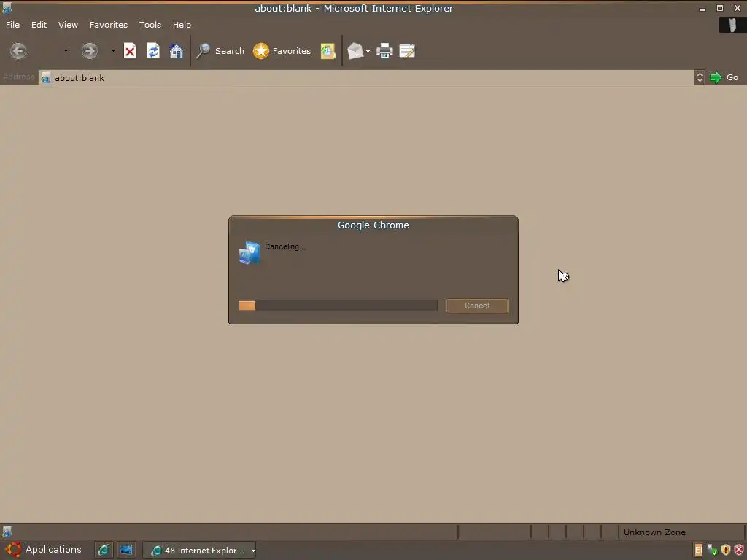Click the Internet Explorer title bar icon
This screenshot has height=560, width=747.
click(x=7, y=8)
